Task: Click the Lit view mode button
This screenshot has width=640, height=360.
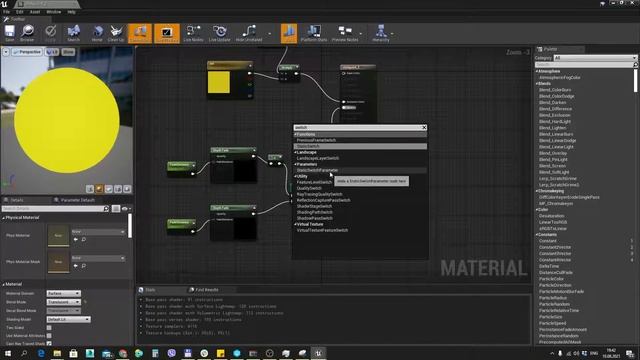Action: point(52,52)
